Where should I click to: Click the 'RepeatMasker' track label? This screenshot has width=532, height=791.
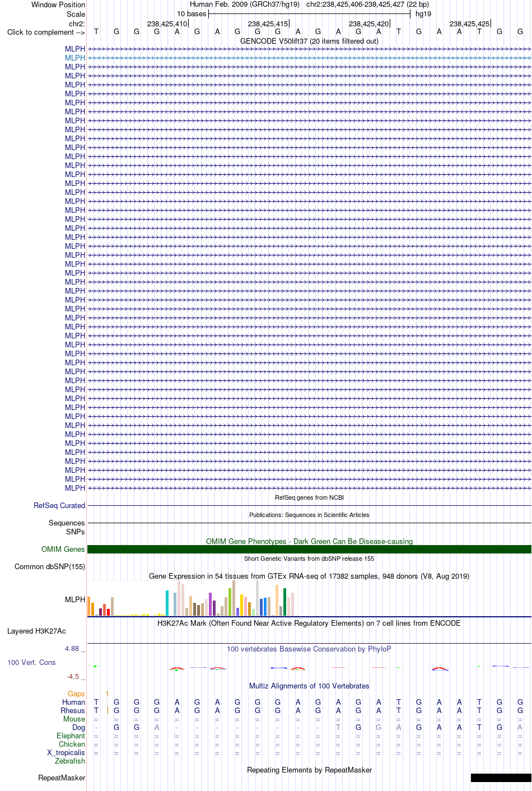[x=62, y=778]
